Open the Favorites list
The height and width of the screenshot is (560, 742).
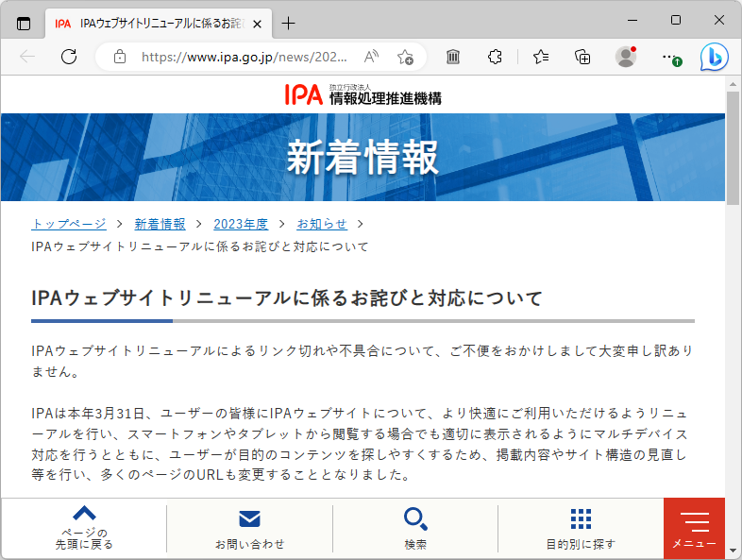[x=541, y=57]
